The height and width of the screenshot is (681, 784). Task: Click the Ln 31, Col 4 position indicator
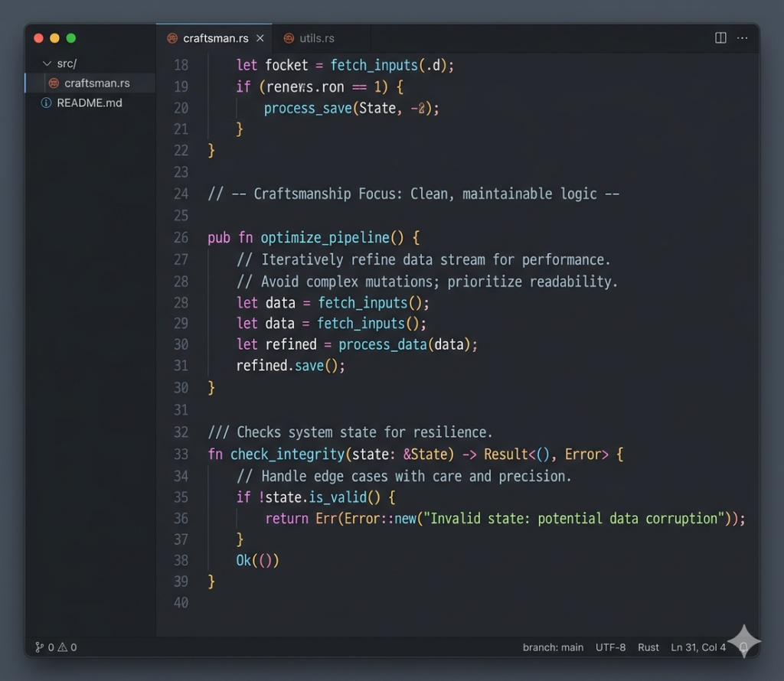coord(697,647)
